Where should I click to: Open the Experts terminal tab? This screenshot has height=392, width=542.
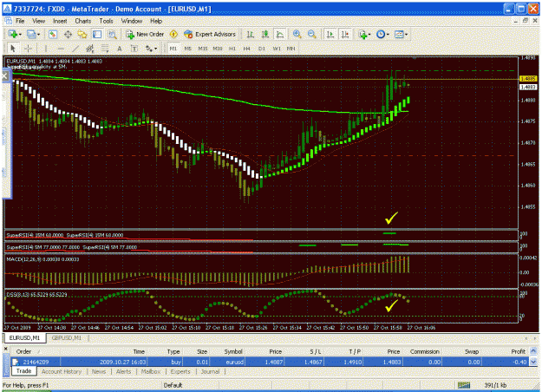[x=180, y=371]
